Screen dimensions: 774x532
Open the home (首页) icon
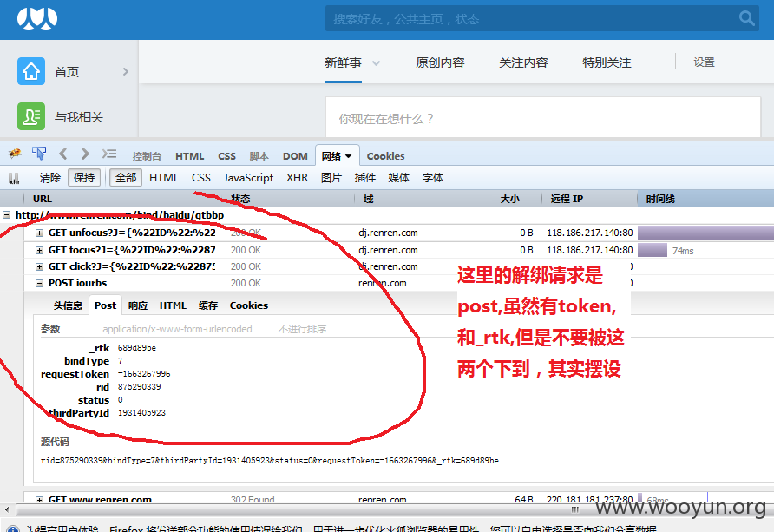(31, 71)
